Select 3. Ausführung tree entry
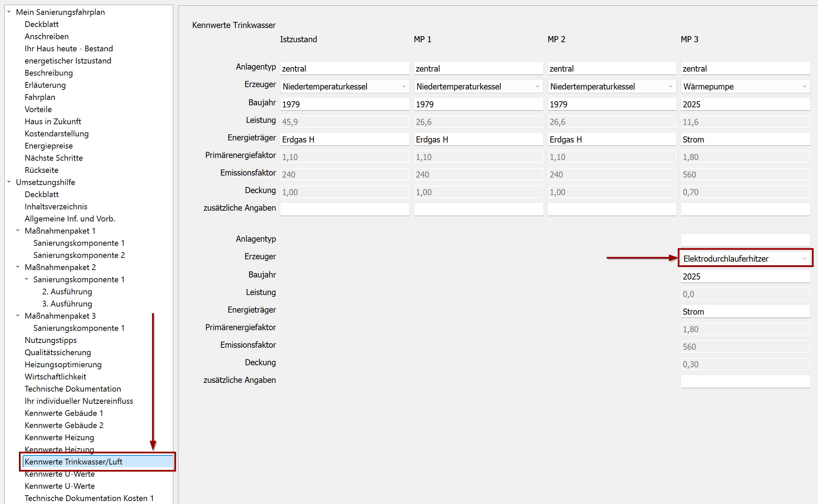Screen dimensions: 818x504 (x=67, y=304)
